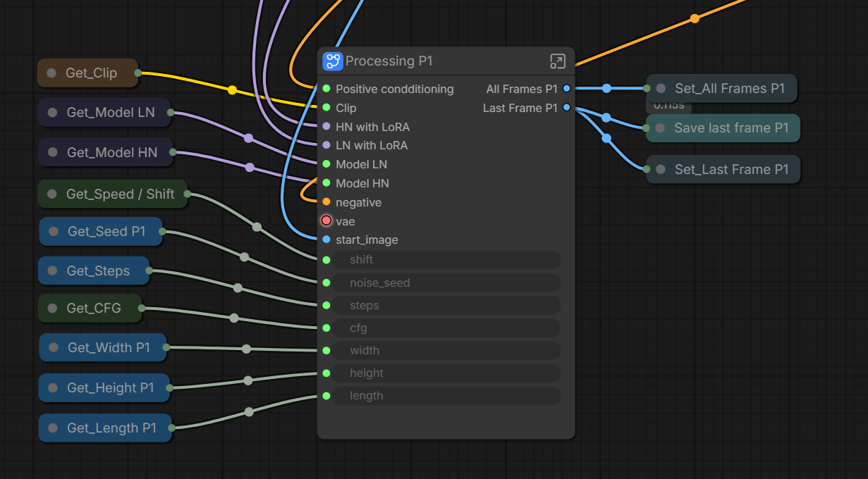The width and height of the screenshot is (868, 479).
Task: Click the All Frames P1 output socket
Action: (566, 89)
